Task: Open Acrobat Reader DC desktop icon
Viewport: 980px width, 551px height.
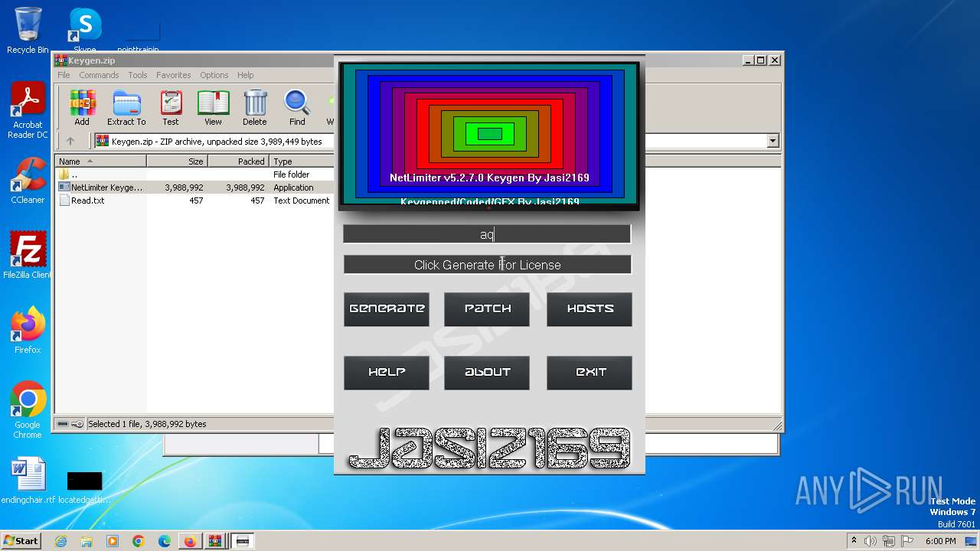Action: point(28,111)
